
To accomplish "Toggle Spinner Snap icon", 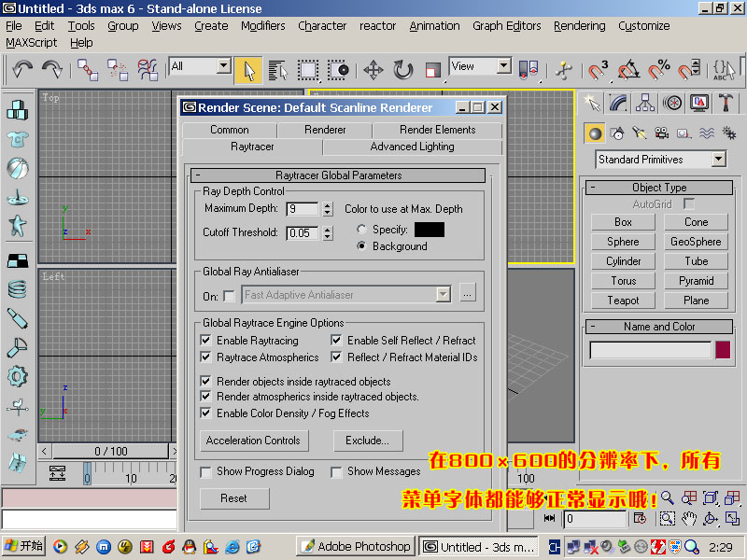I will (x=689, y=71).
